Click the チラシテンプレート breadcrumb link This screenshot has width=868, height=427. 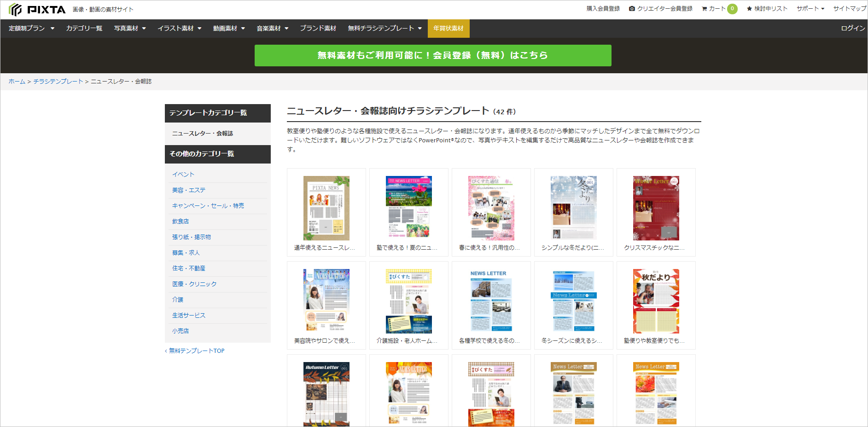pos(58,82)
